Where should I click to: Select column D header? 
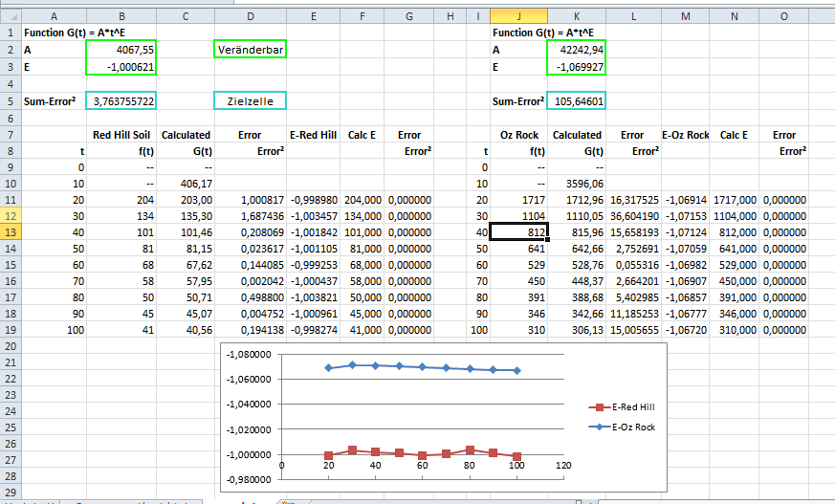pos(250,15)
